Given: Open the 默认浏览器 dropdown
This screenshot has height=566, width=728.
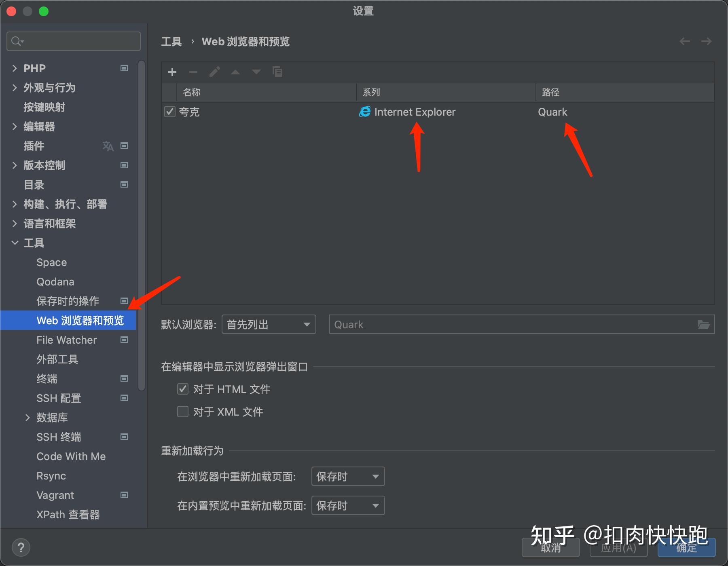Looking at the screenshot, I should [x=269, y=324].
